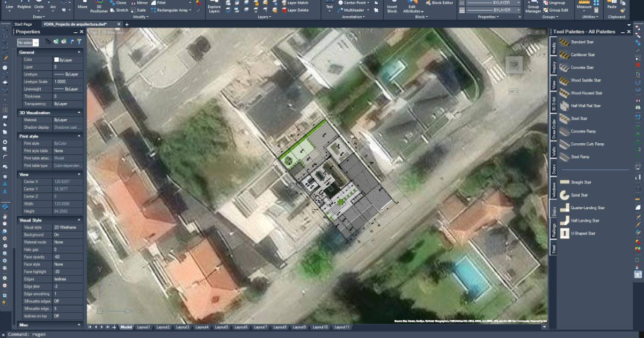Click the Explore Layers button

click(x=214, y=8)
